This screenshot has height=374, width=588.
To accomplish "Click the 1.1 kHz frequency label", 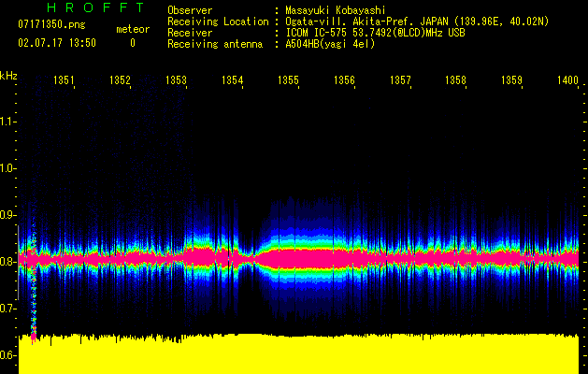I will pos(7,122).
